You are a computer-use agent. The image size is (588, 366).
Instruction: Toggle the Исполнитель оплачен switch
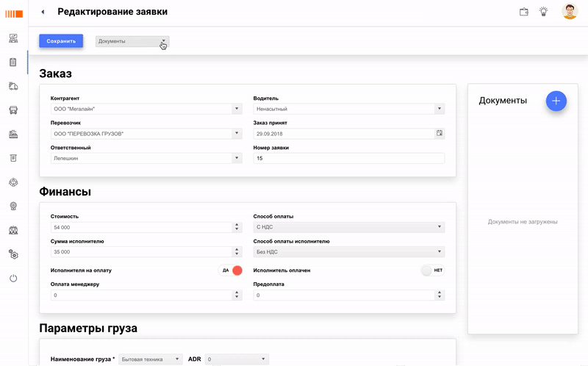432,270
